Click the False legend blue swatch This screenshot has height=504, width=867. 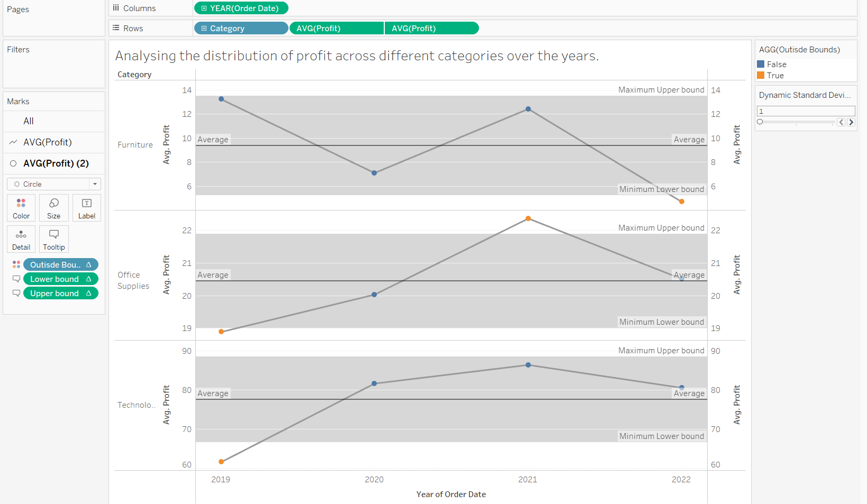pyautogui.click(x=761, y=64)
